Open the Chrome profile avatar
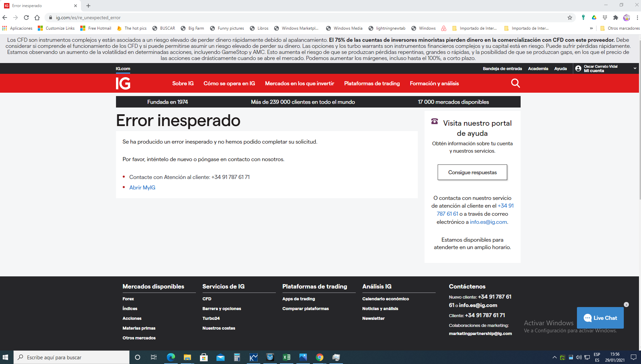Viewport: 641px width, 364px height. (627, 18)
